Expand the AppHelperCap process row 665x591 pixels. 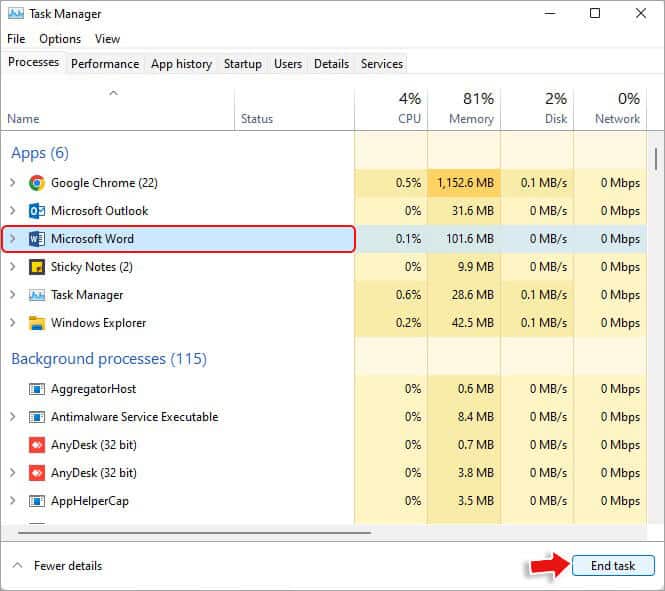[13, 501]
